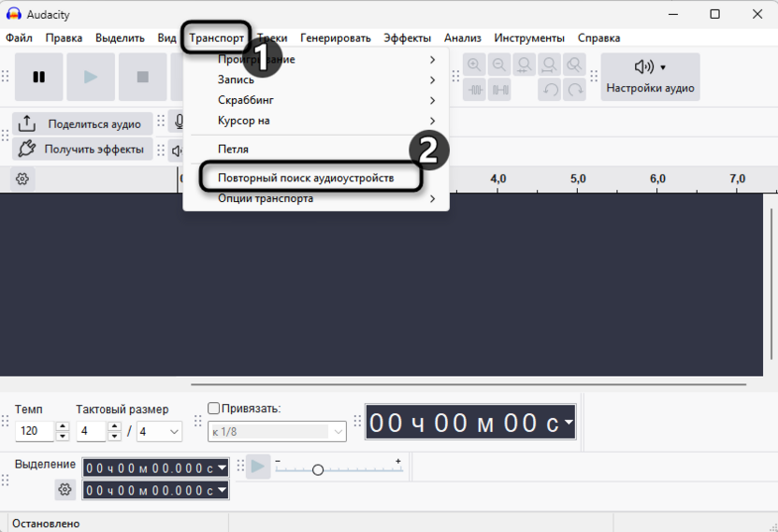Image resolution: width=778 pixels, height=532 pixels.
Task: Click the Pause transport button
Action: coord(38,77)
